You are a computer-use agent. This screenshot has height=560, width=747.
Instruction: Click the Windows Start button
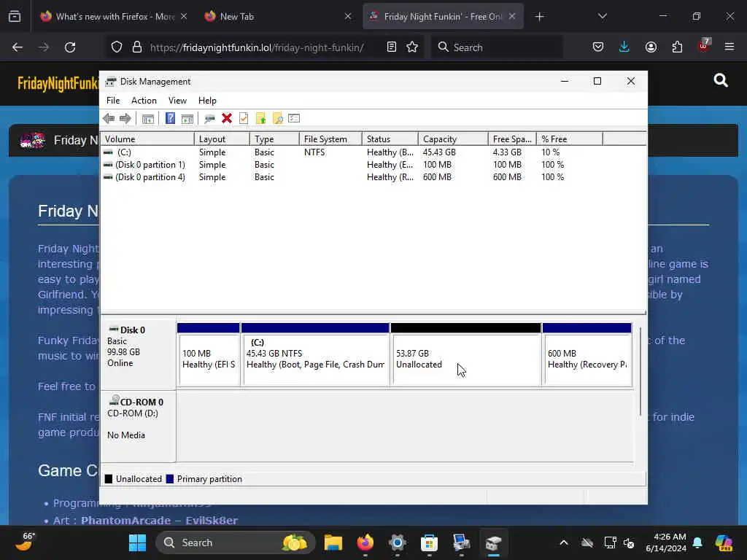(137, 542)
